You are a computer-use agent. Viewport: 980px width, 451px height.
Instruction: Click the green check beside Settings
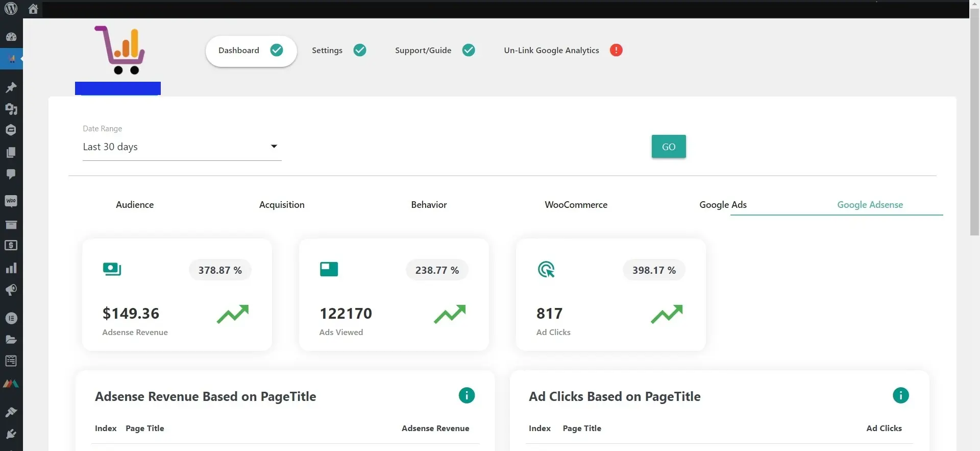[x=360, y=50]
